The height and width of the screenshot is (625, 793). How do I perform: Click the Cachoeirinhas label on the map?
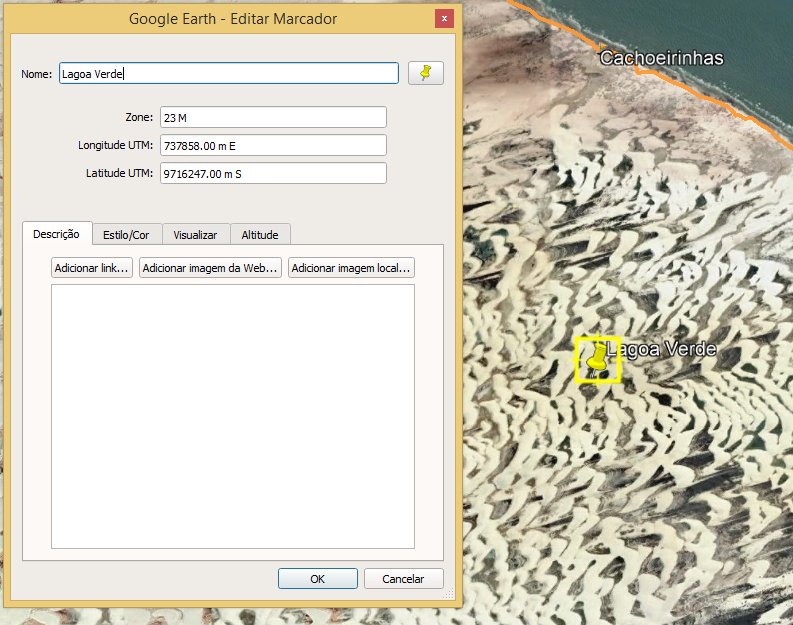[x=661, y=58]
